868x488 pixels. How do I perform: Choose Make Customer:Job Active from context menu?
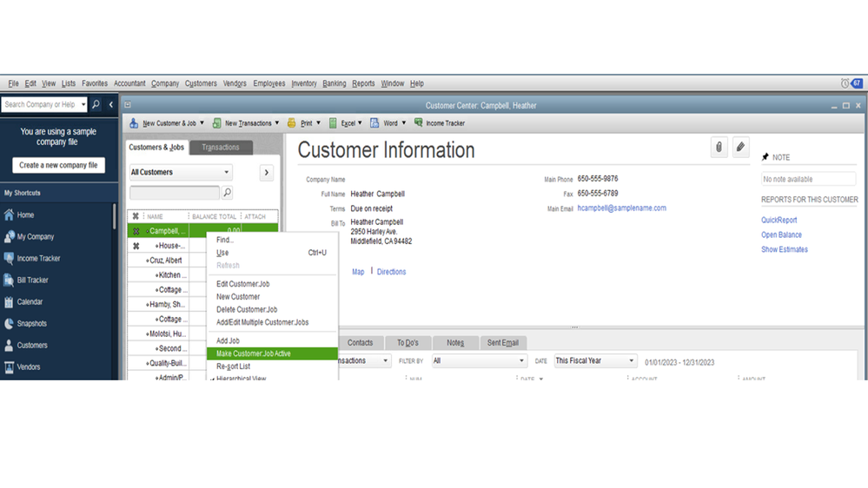[272, 353]
